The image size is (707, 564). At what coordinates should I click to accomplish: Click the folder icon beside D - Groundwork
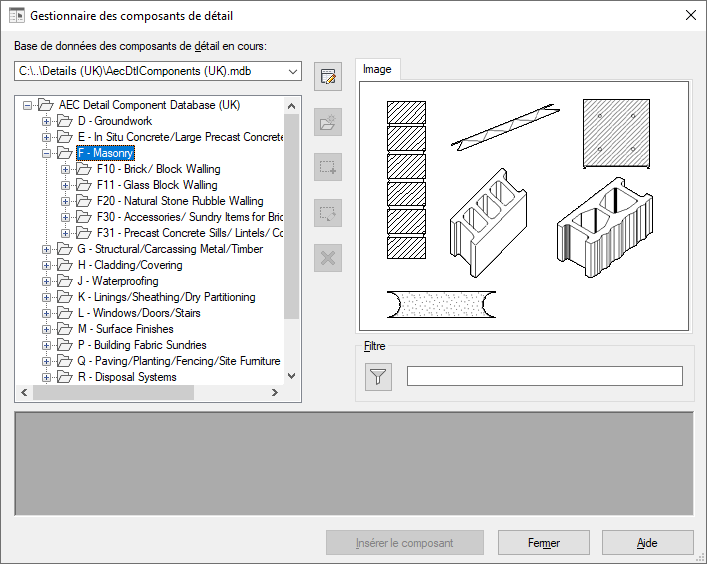[65, 121]
